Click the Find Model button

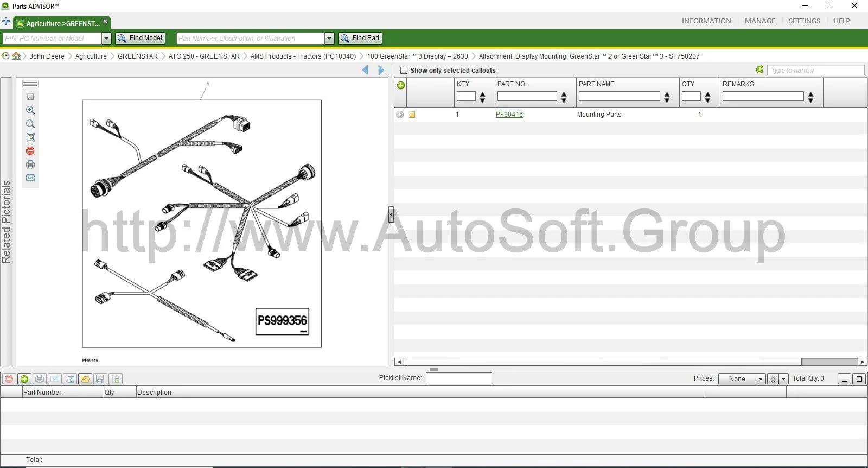140,39
